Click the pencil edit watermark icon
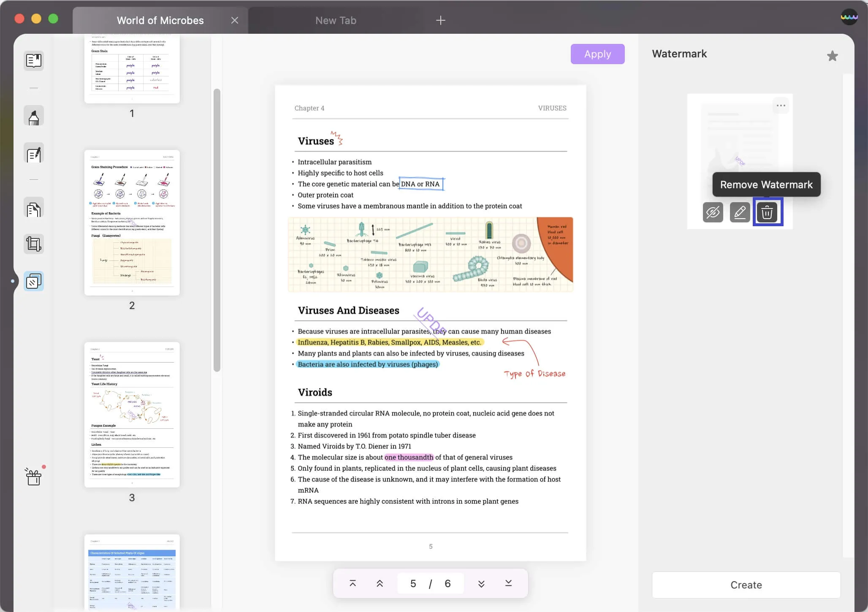The width and height of the screenshot is (868, 612). click(740, 212)
